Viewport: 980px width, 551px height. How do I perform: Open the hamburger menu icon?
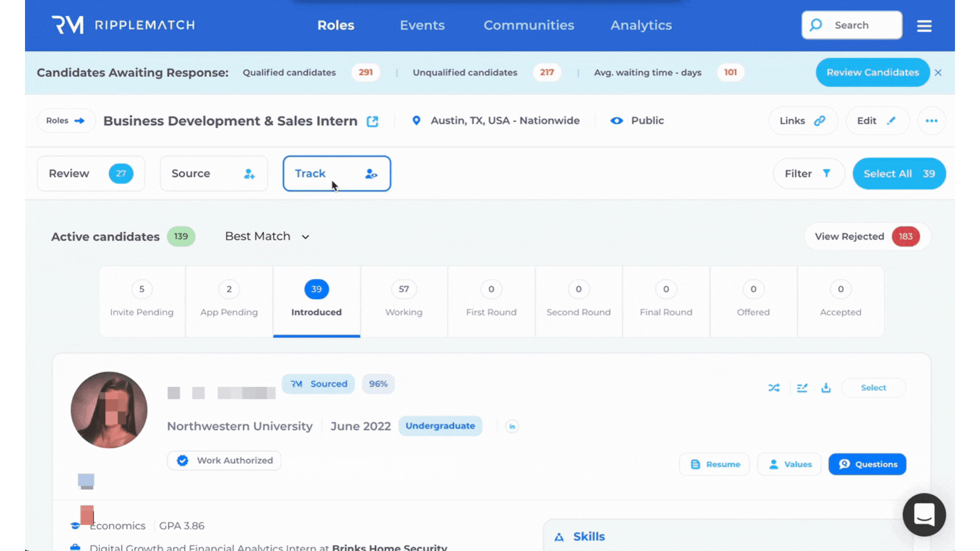click(924, 26)
